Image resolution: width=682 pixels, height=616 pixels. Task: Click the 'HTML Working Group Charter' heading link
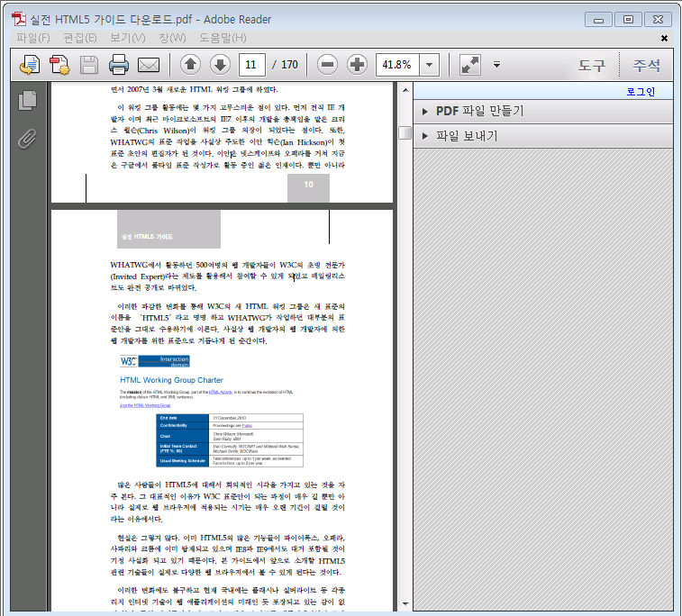(x=171, y=380)
